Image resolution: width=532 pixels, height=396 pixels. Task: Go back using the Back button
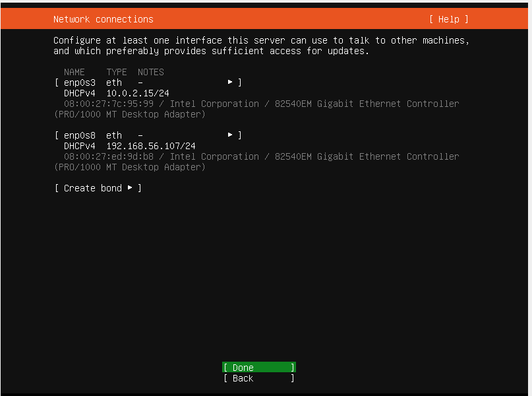[x=258, y=378]
